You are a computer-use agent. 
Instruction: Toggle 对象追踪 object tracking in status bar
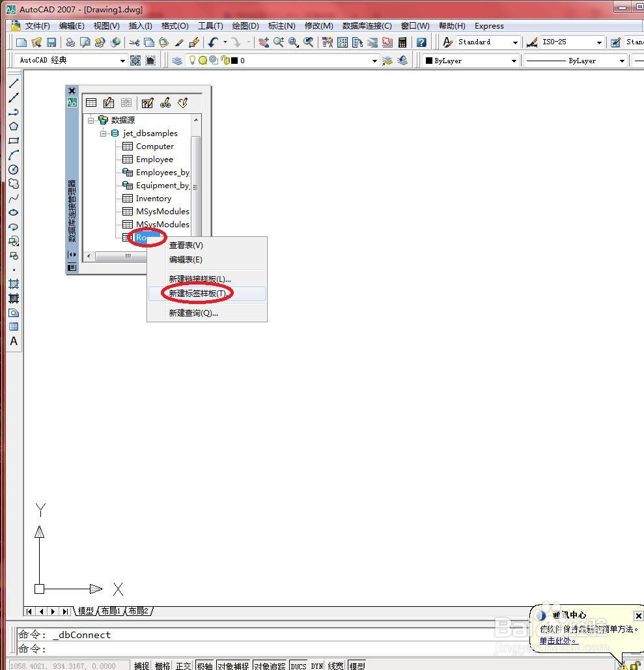click(x=270, y=665)
